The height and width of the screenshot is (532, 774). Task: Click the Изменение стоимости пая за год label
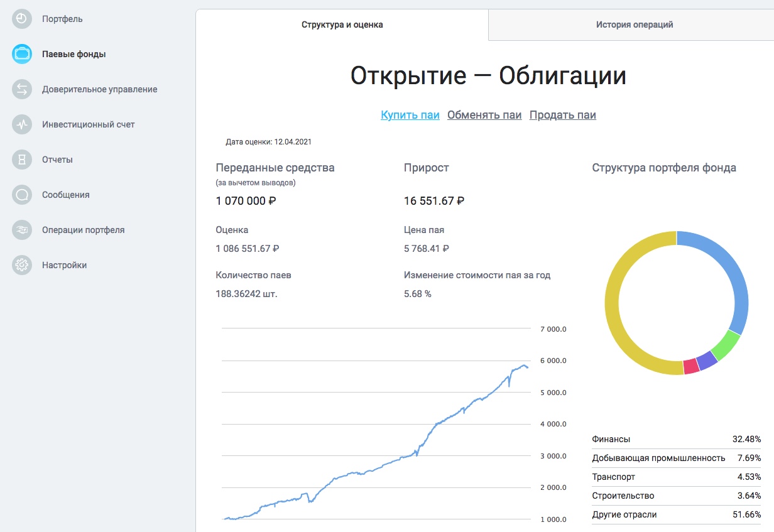[x=477, y=275]
